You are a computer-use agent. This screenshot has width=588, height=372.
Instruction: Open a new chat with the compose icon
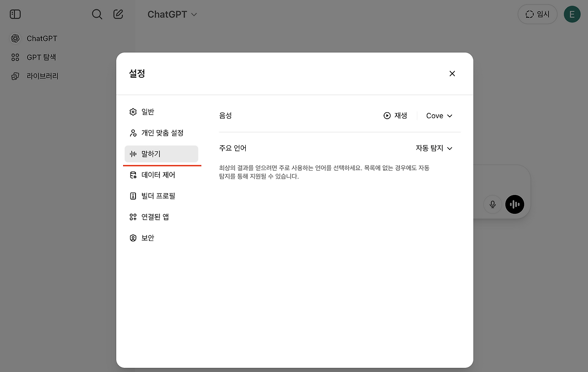coord(118,14)
